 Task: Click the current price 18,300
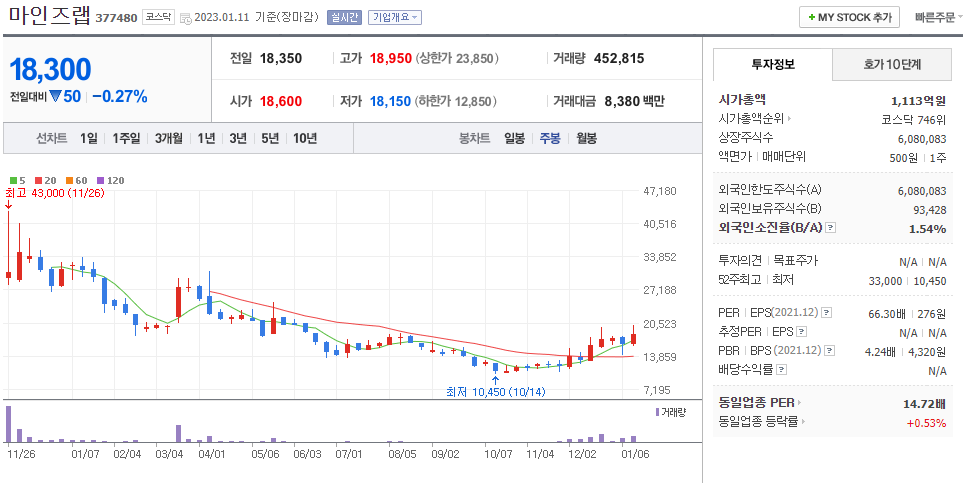pyautogui.click(x=51, y=70)
